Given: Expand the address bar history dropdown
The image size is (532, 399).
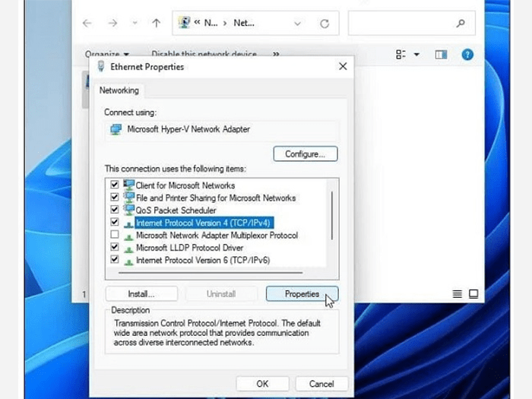Looking at the screenshot, I should coord(298,24).
